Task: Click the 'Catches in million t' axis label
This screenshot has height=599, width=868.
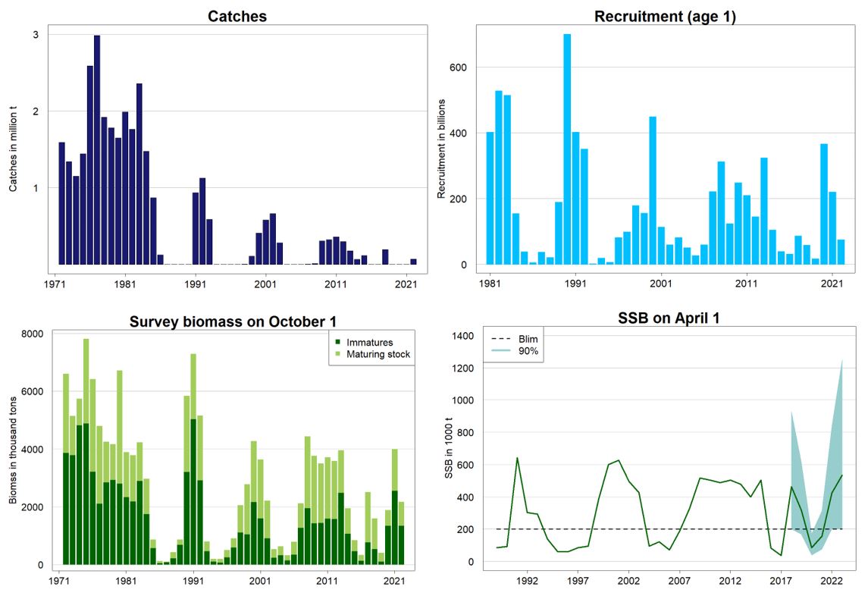Action: pos(14,149)
